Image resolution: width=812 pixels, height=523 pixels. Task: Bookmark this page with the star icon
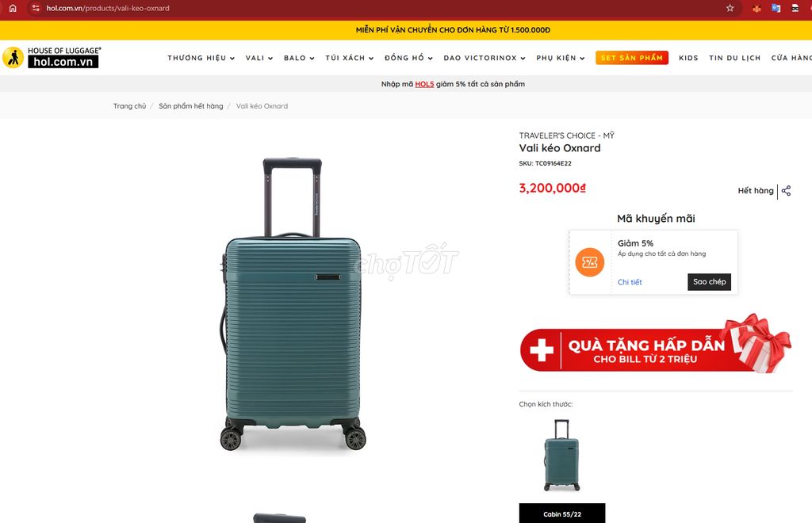pos(730,8)
